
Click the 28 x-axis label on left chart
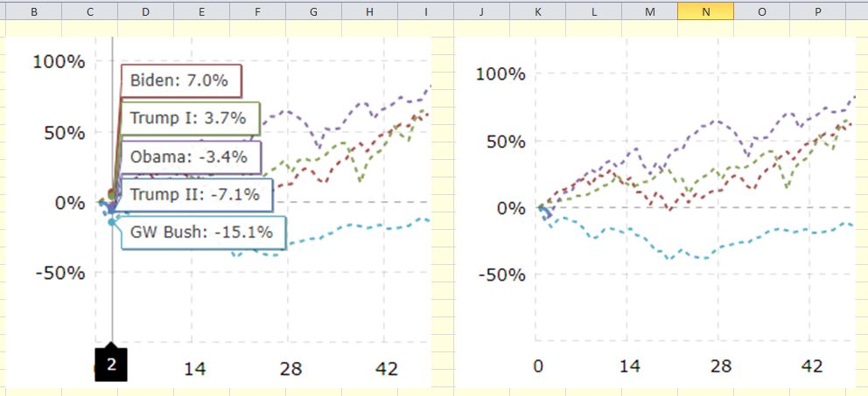coord(291,368)
